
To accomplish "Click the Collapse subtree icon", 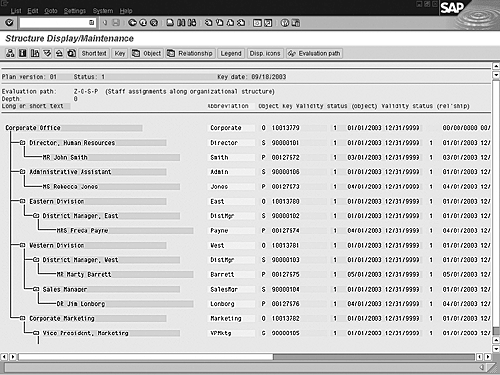I will click(x=59, y=53).
